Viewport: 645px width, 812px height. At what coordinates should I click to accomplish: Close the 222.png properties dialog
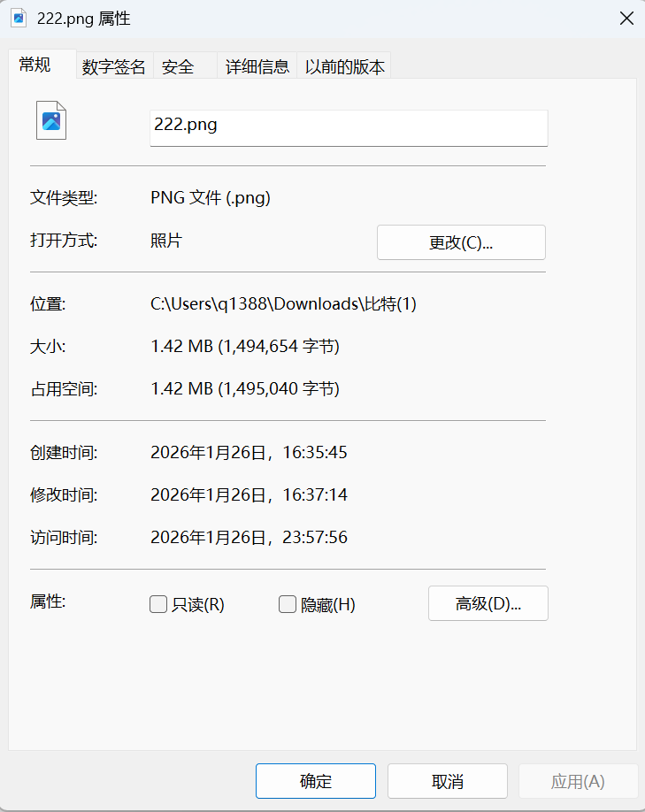click(626, 19)
